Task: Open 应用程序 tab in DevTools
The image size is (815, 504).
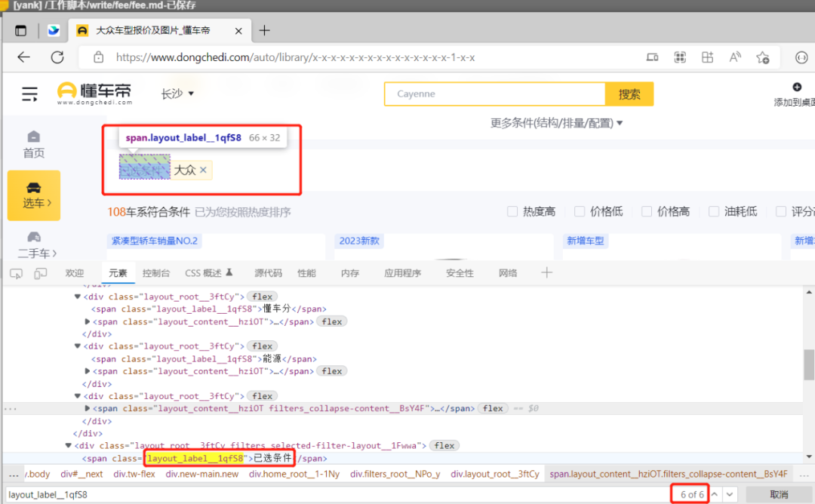Action: [x=403, y=273]
